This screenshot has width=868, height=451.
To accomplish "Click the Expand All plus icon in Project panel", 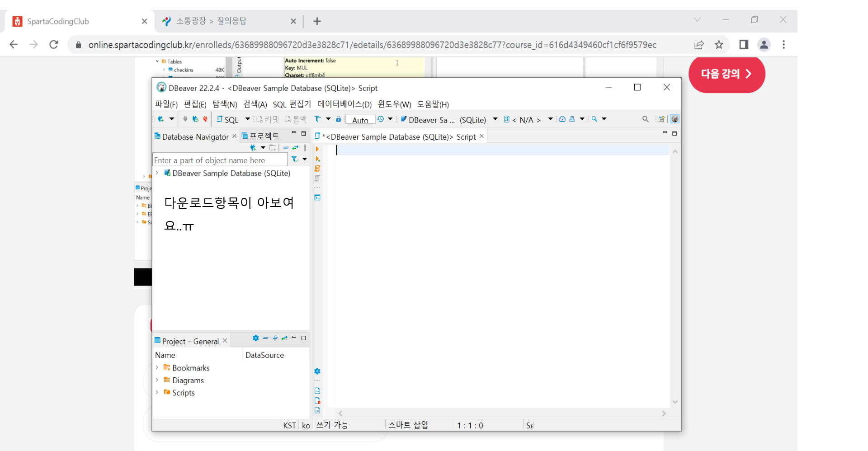I will point(275,338).
